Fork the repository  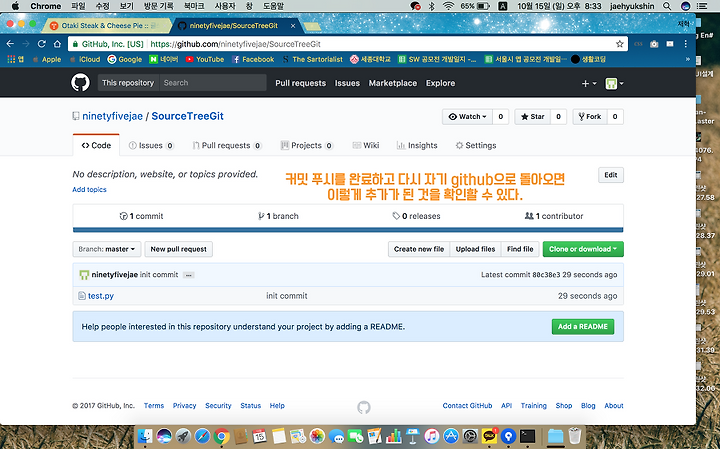590,117
